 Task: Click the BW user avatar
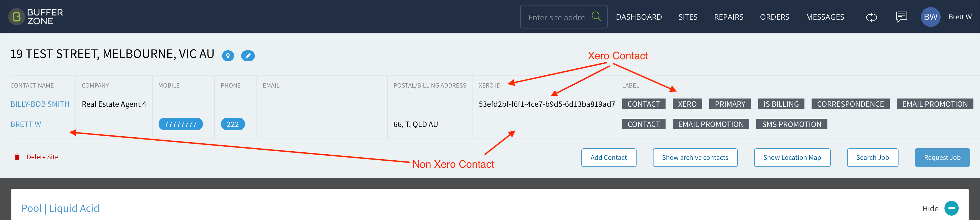tap(930, 17)
